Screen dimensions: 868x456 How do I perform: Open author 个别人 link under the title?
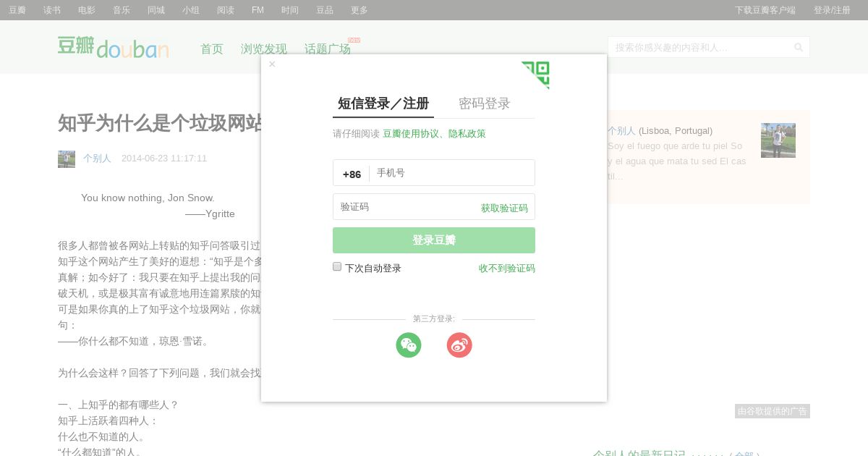97,159
